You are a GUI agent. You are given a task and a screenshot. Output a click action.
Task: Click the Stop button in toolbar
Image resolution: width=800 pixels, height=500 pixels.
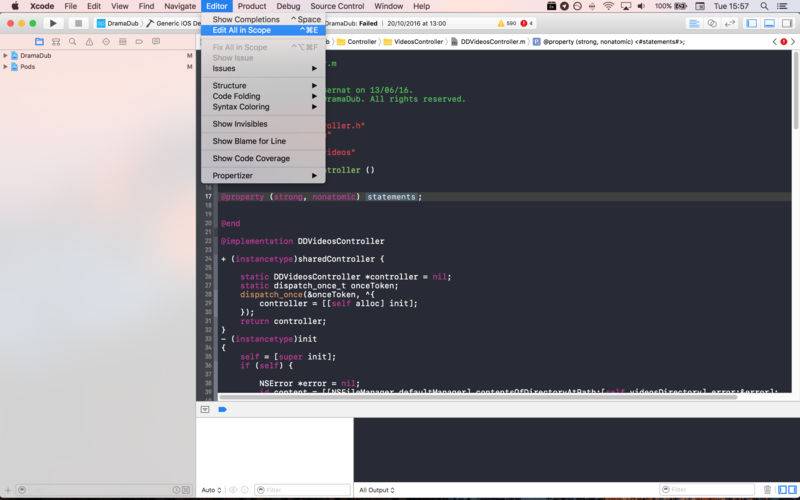pyautogui.click(x=78, y=23)
